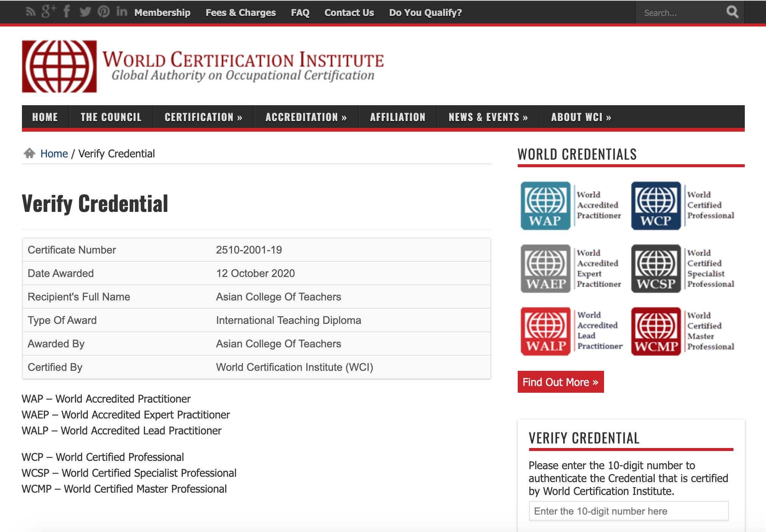Click the search magnifier icon
The height and width of the screenshot is (532, 766).
click(x=732, y=12)
